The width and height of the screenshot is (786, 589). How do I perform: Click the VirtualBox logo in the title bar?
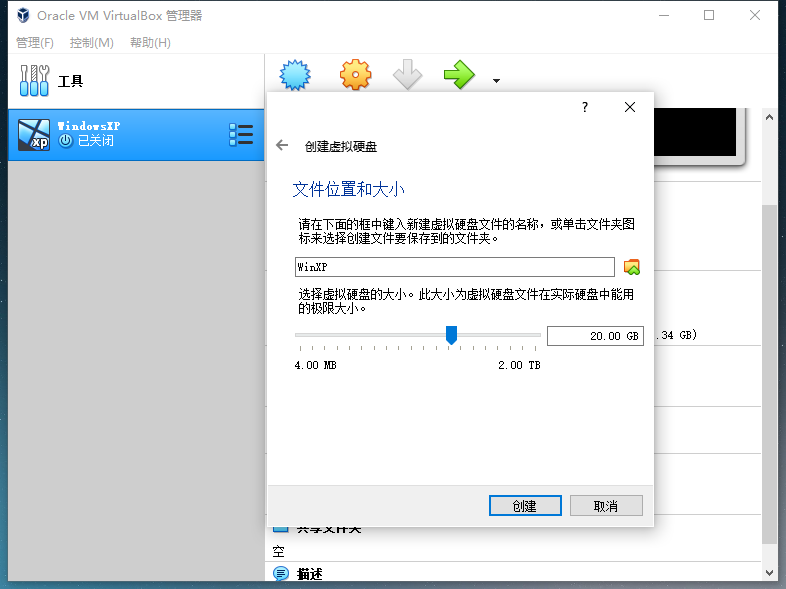pos(23,16)
